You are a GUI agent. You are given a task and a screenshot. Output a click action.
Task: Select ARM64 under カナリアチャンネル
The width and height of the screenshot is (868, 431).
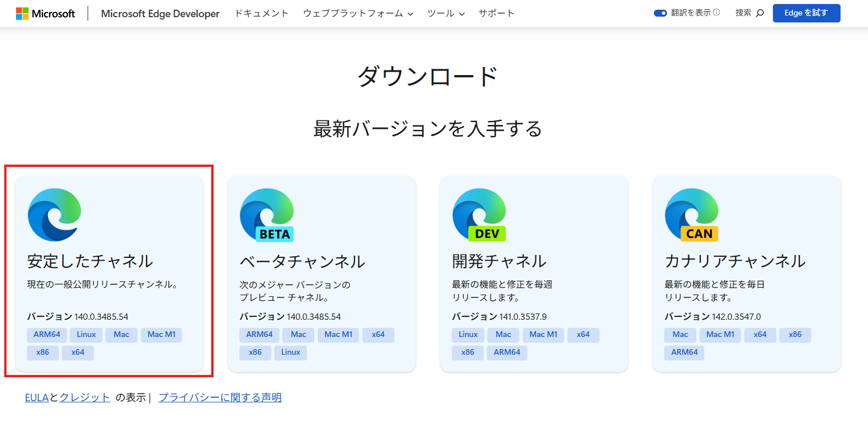point(685,352)
